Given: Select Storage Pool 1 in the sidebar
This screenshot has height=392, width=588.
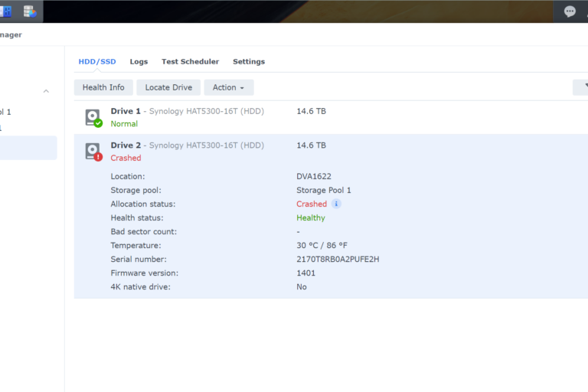Looking at the screenshot, I should [6, 112].
